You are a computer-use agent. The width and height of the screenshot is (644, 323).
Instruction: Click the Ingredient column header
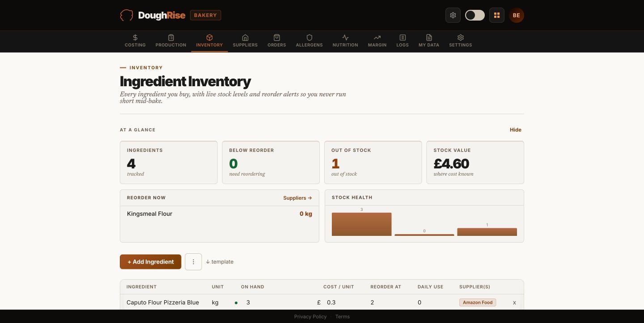click(142, 287)
